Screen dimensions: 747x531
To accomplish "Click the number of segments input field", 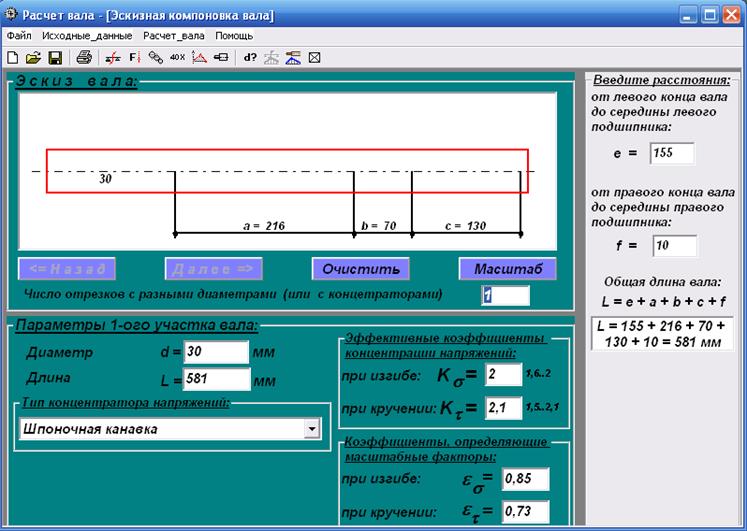I will coord(505,296).
